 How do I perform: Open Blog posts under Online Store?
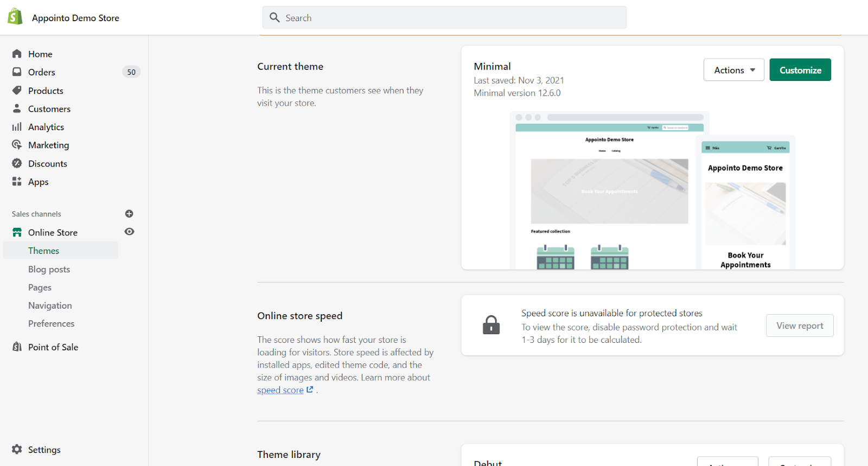pos(49,269)
